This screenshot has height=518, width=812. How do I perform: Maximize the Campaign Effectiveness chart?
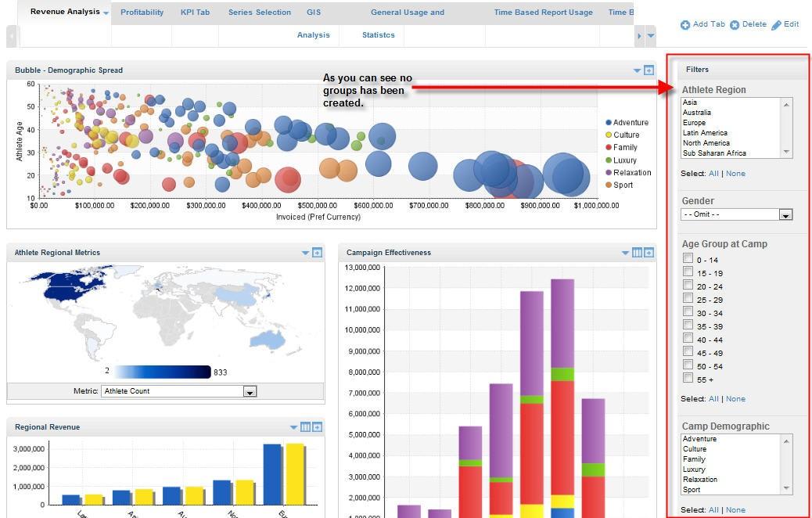pyautogui.click(x=649, y=252)
